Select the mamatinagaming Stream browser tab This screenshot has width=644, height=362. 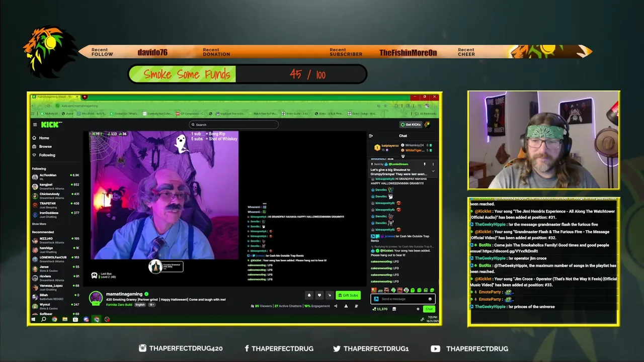pos(55,97)
